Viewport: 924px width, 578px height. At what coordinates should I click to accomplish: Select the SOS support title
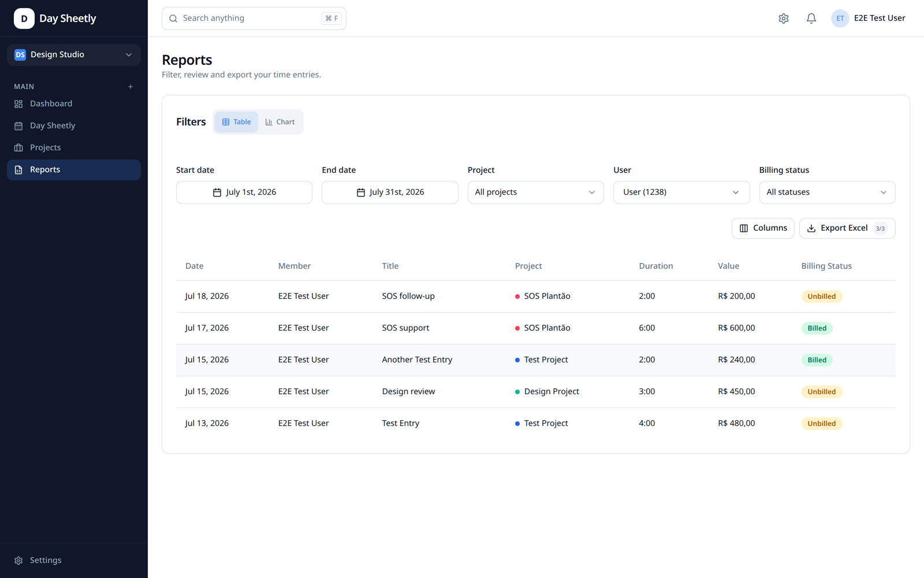(405, 328)
